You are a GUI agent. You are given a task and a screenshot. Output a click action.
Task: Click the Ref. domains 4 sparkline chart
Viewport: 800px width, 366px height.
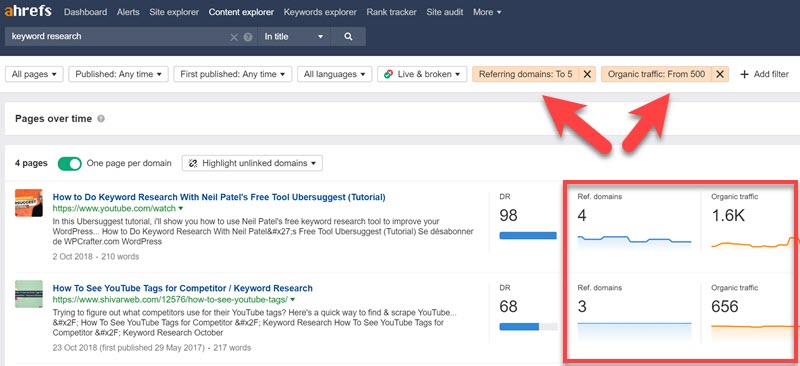pyautogui.click(x=634, y=243)
